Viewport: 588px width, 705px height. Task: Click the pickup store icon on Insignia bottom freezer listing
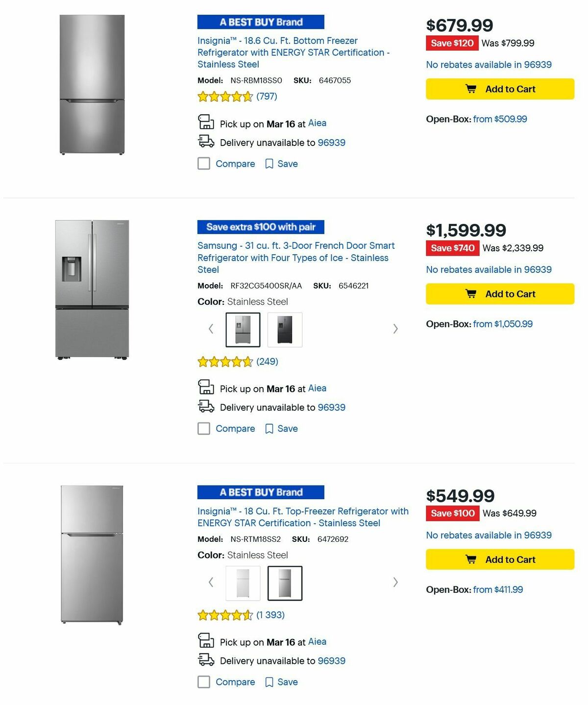point(206,122)
